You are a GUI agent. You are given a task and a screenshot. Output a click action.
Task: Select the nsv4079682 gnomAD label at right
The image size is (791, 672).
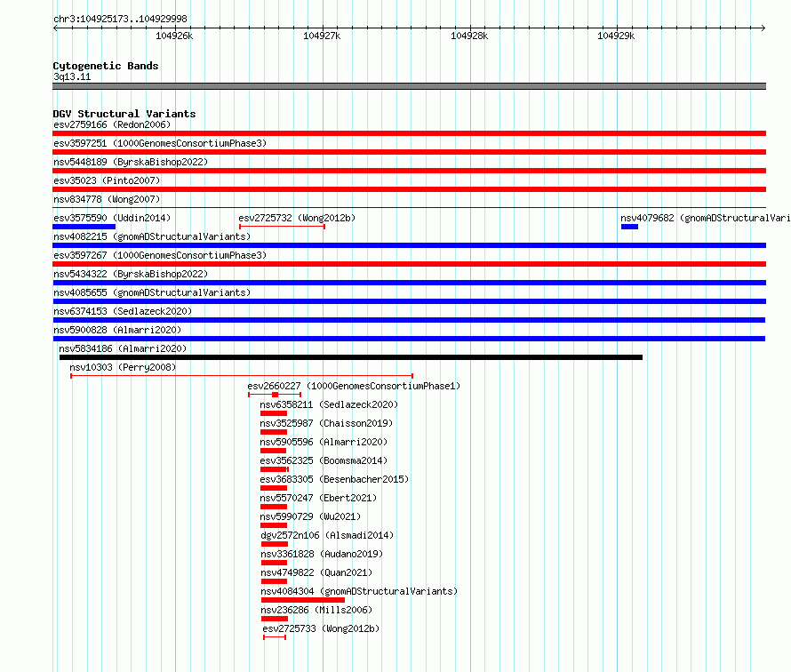tap(706, 218)
